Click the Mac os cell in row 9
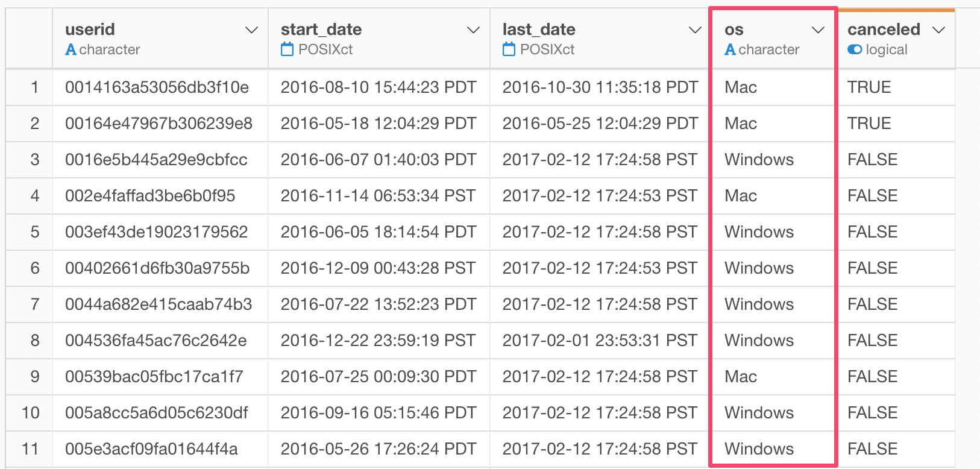Screen dimensions: 980x469 (741, 377)
